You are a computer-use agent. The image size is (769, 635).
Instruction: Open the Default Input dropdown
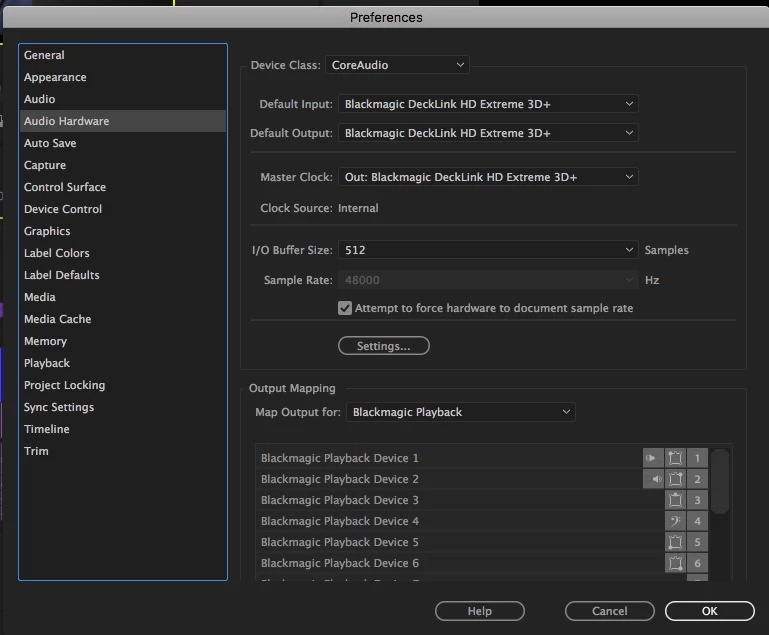pyautogui.click(x=488, y=104)
